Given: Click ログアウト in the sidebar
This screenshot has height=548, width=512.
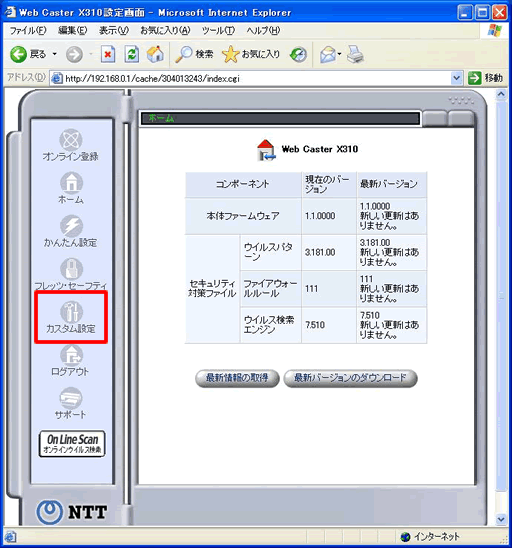Looking at the screenshot, I should tap(71, 361).
